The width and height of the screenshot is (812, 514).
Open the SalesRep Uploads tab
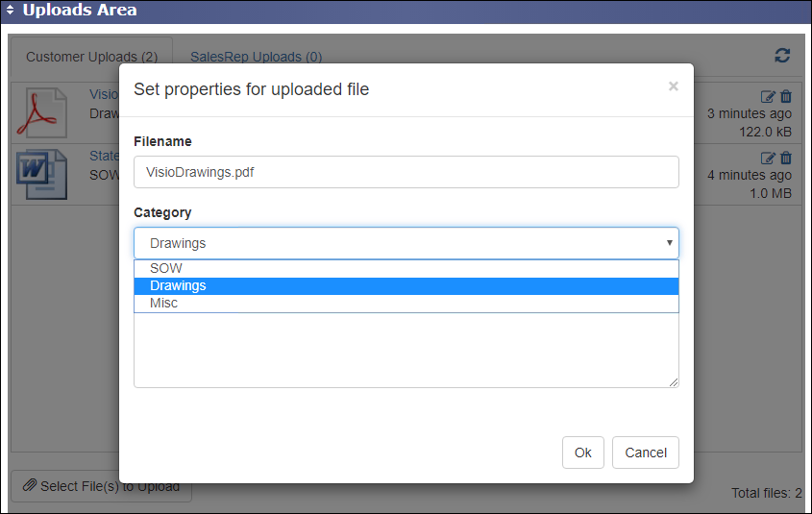256,57
